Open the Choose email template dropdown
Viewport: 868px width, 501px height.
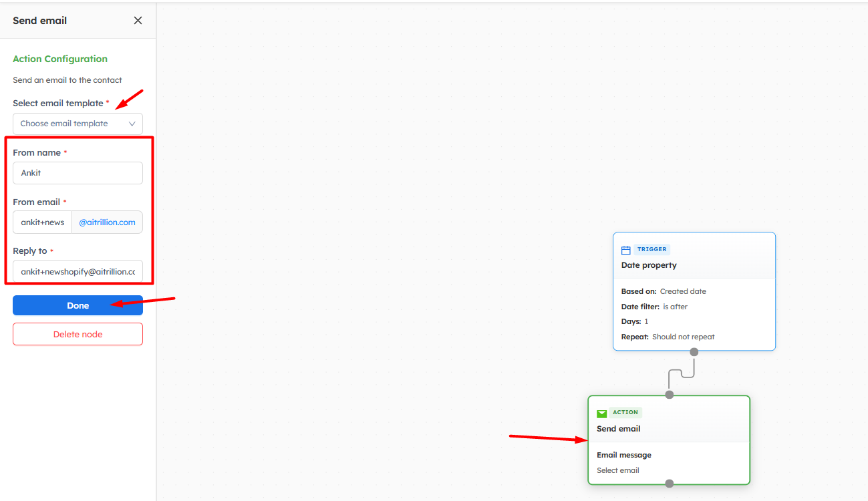pos(78,124)
